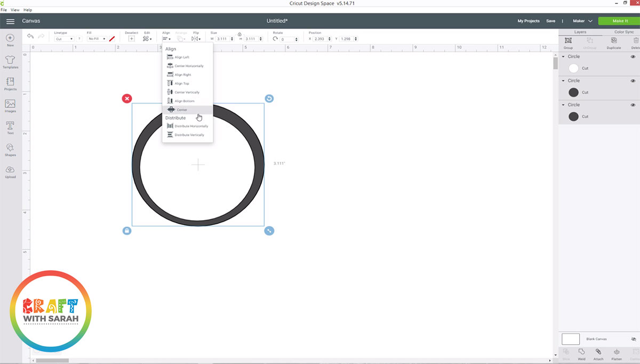
Task: Attach the selected layers
Action: (598, 354)
